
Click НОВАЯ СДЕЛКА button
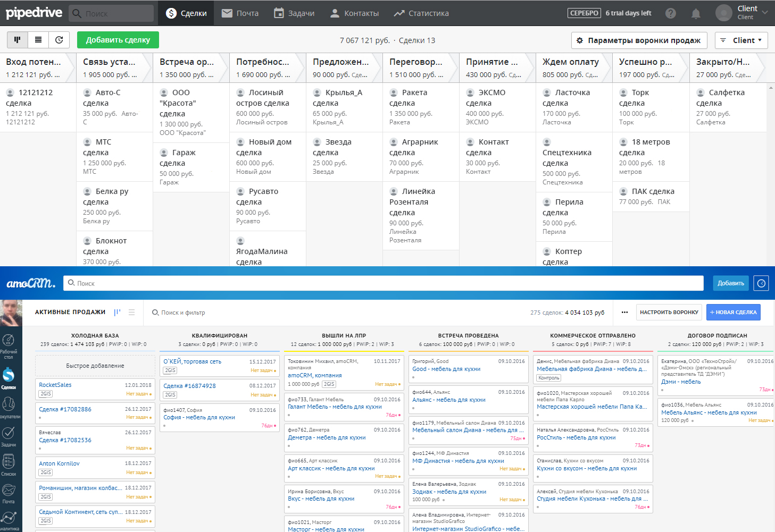[734, 313]
